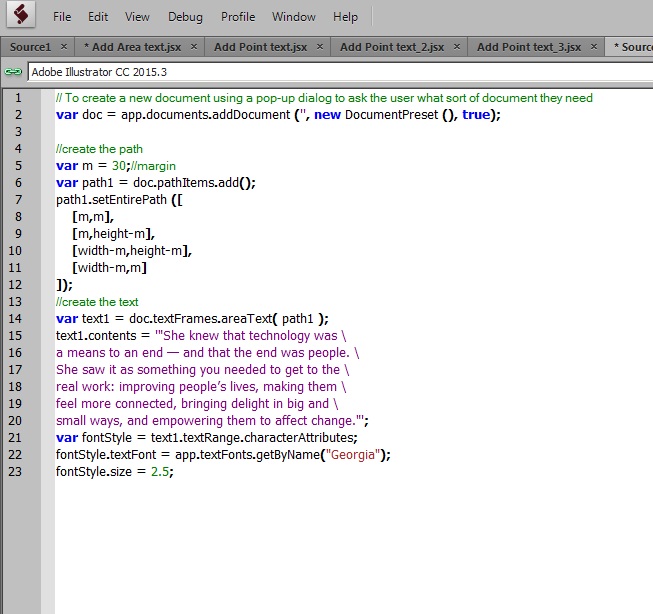Switch to the Add Point text_2.jsx tab

(390, 47)
